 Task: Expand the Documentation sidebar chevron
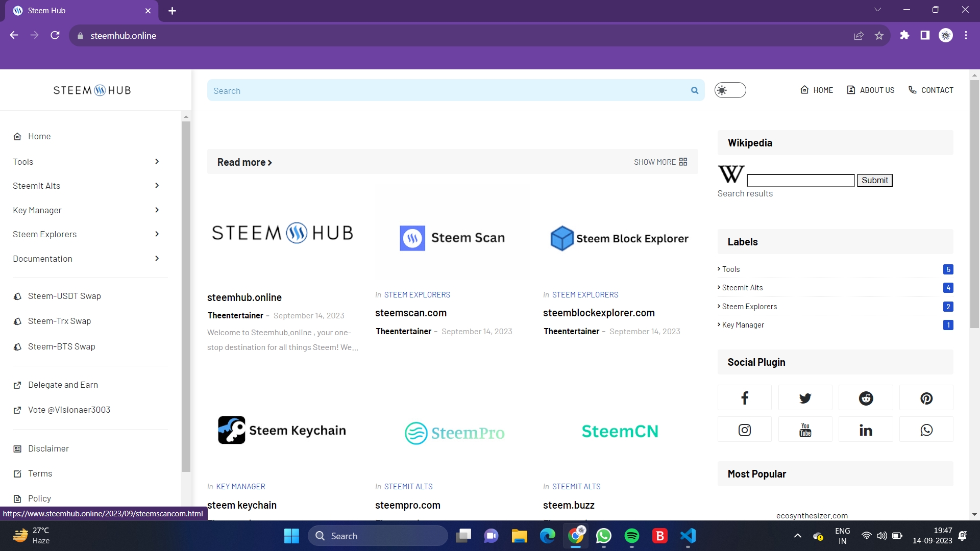(157, 259)
